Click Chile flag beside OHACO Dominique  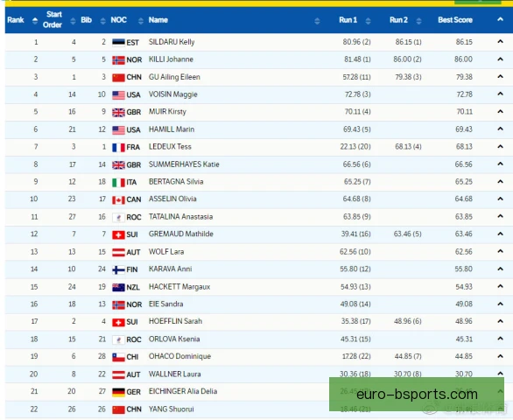[x=118, y=357]
